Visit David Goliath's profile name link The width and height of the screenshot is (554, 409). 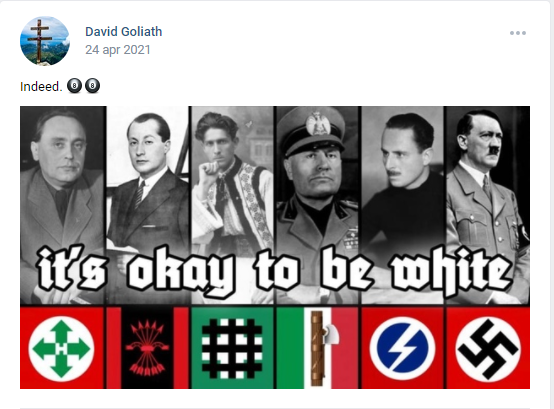tap(124, 31)
